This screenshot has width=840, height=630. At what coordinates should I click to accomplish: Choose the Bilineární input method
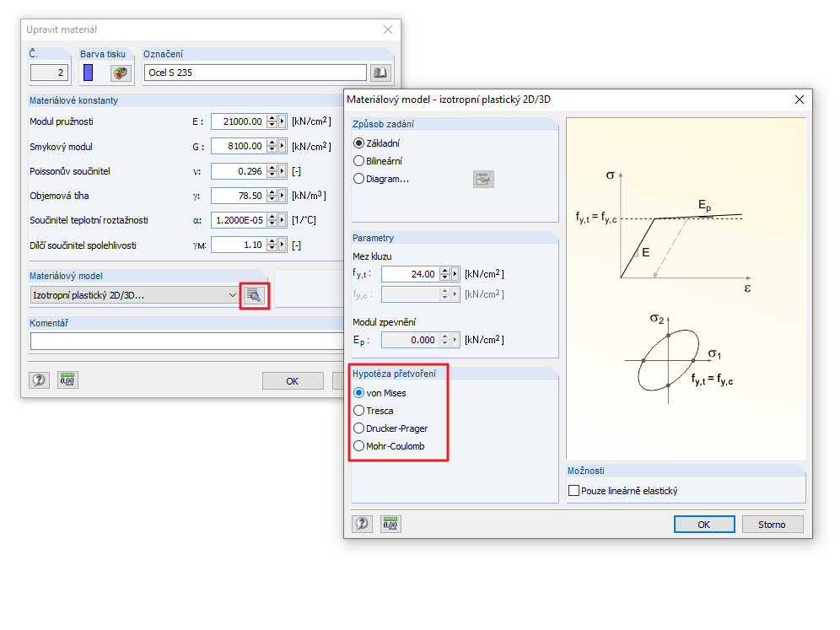[361, 160]
